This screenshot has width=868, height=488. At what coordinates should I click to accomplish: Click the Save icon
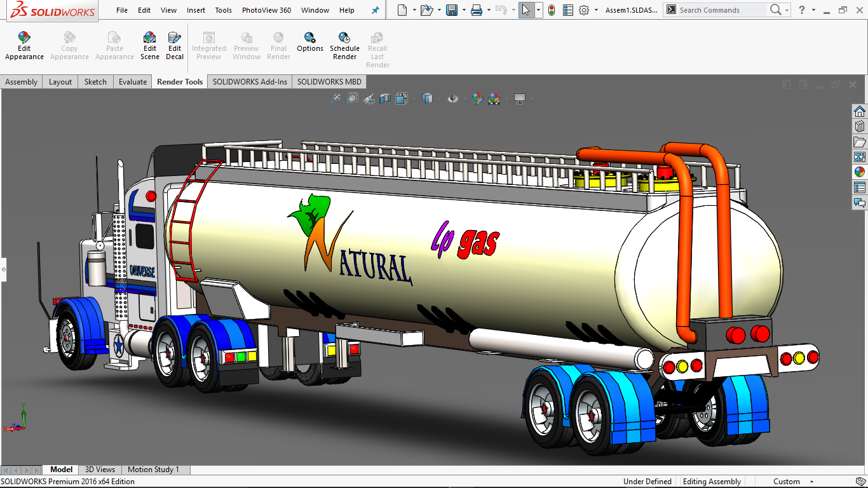pos(452,10)
